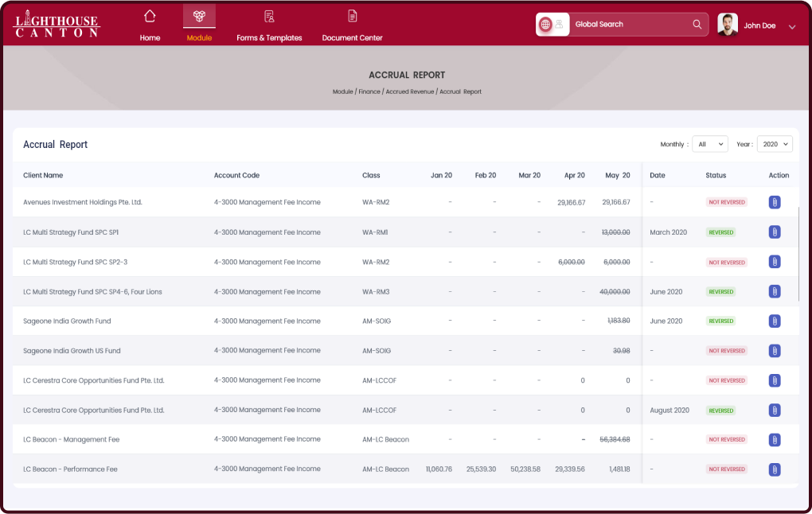
Task: Open attachment icon for Avenues Investment Holdings row
Action: (x=775, y=202)
